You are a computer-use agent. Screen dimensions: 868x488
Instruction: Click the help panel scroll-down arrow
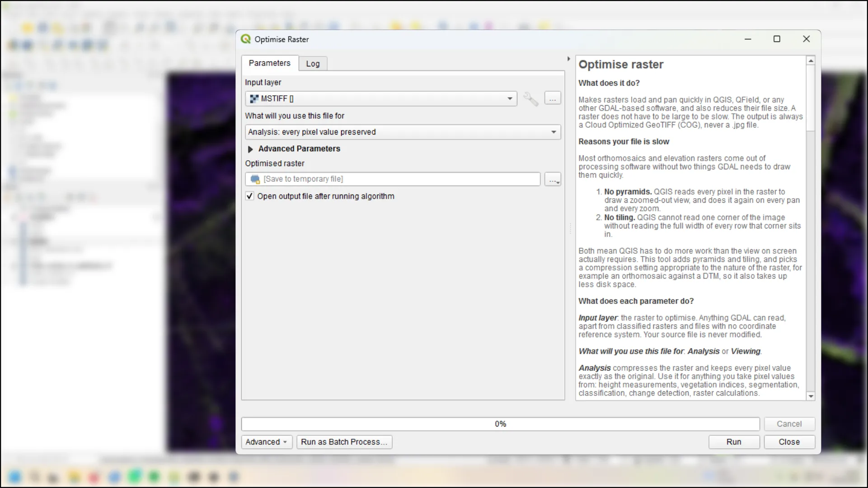coord(811,396)
